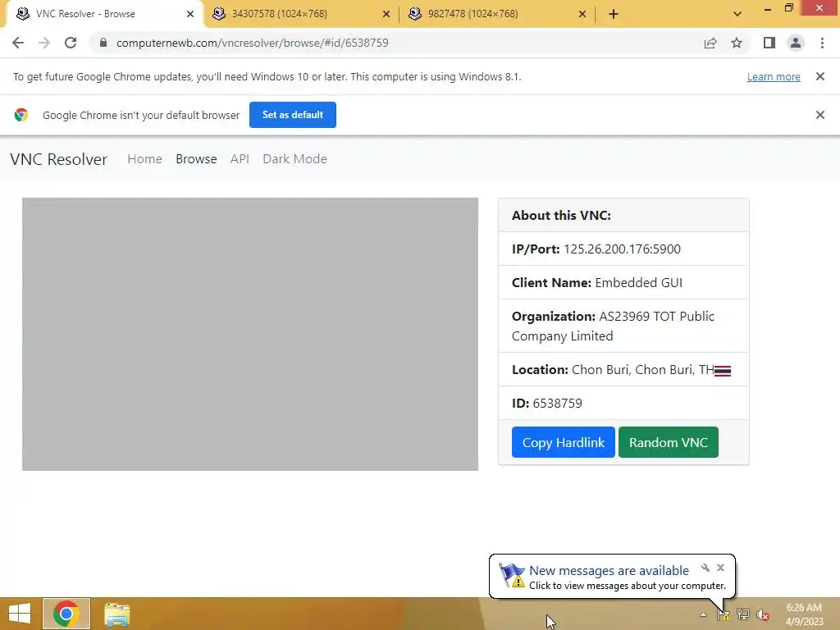Go to the Home nav link
The width and height of the screenshot is (840, 630).
144,159
